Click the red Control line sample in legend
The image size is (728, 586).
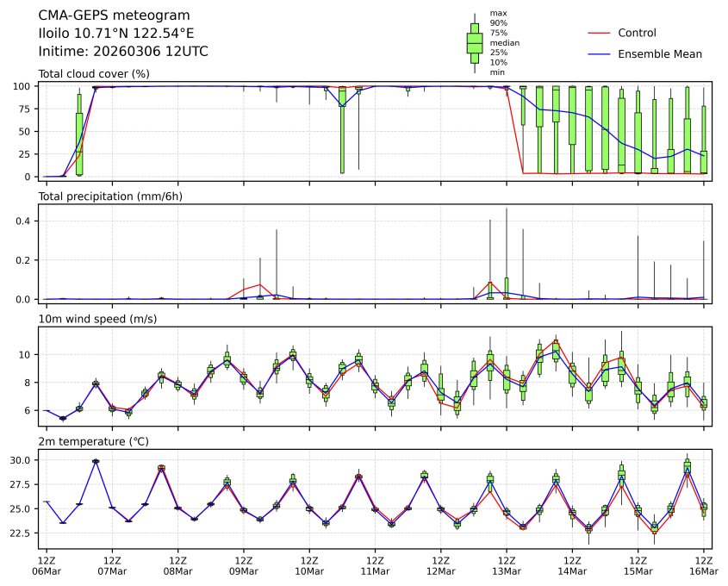tap(599, 33)
